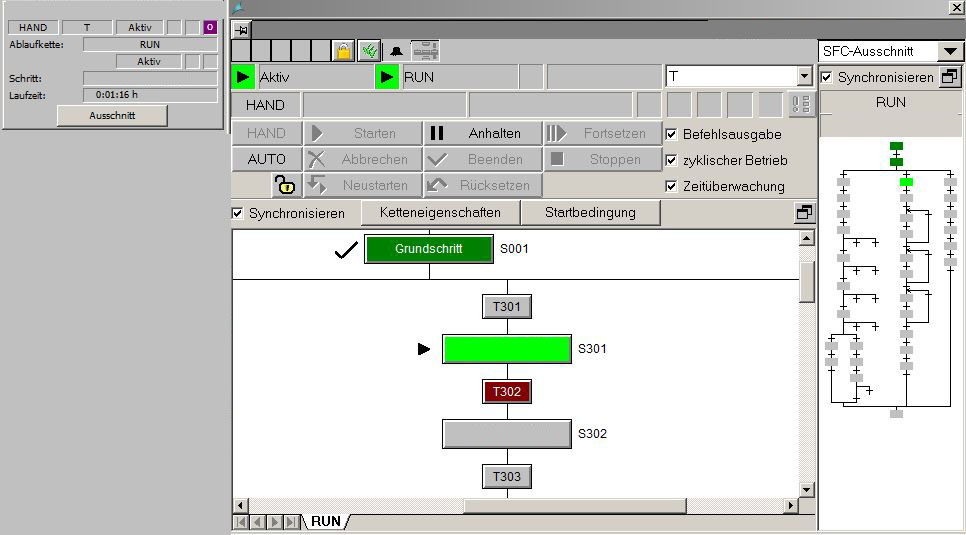Viewport: 966px width, 535px height.
Task: Click Ablaufkette RUN field in overview window
Action: (x=150, y=44)
